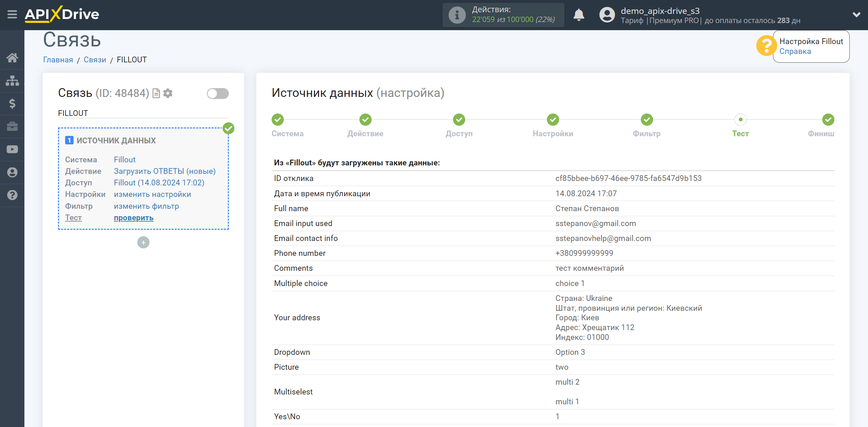Viewport: 868px width, 427px height.
Task: Open the actions info icon
Action: click(457, 15)
